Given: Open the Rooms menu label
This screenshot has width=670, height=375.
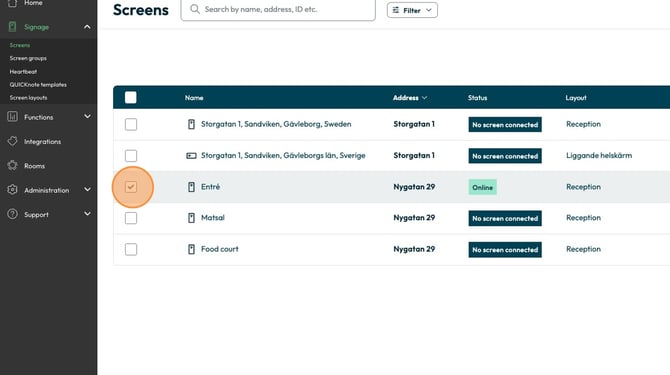Looking at the screenshot, I should (x=34, y=166).
